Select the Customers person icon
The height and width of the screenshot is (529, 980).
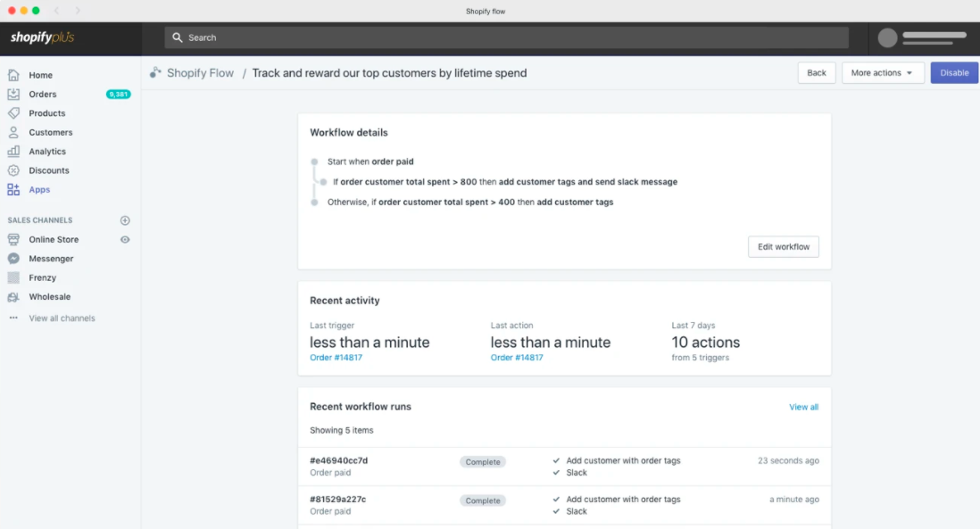click(x=13, y=132)
